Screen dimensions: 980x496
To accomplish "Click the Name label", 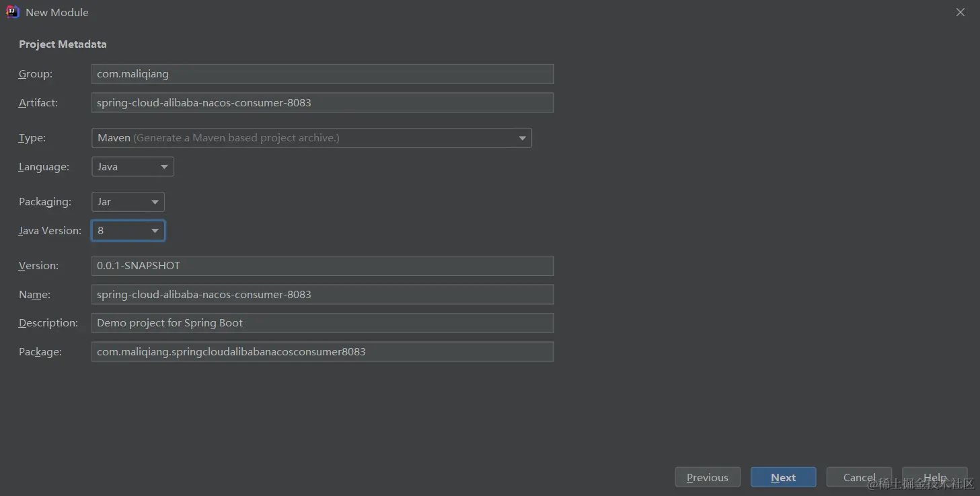I will click(34, 294).
